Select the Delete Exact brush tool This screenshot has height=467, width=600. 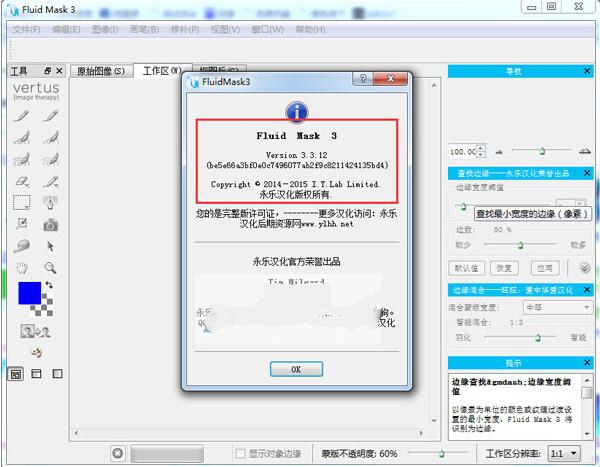[x=50, y=115]
